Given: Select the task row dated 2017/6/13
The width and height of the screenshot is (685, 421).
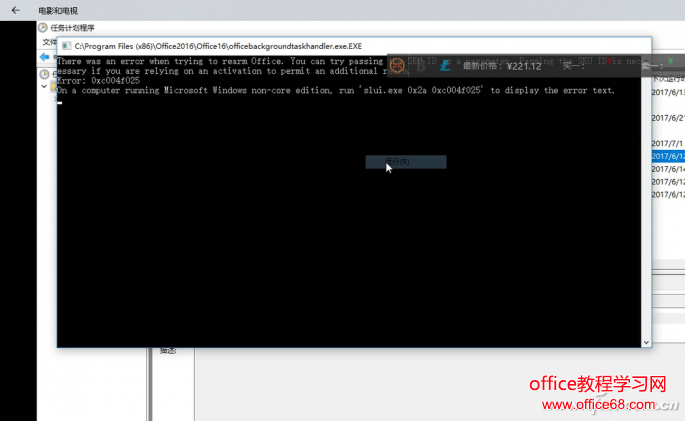Looking at the screenshot, I should [668, 93].
